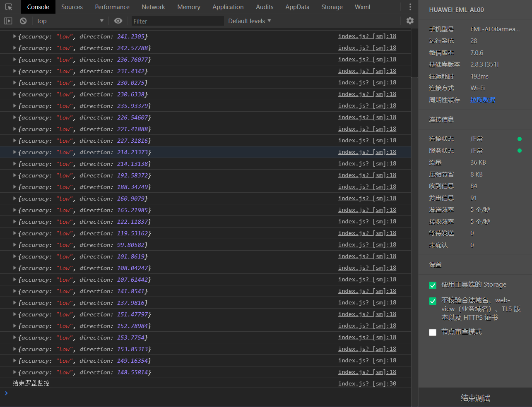The width and height of the screenshot is (532, 407).
Task: Click the 192ms round-trip time value
Action: pyautogui.click(x=479, y=77)
